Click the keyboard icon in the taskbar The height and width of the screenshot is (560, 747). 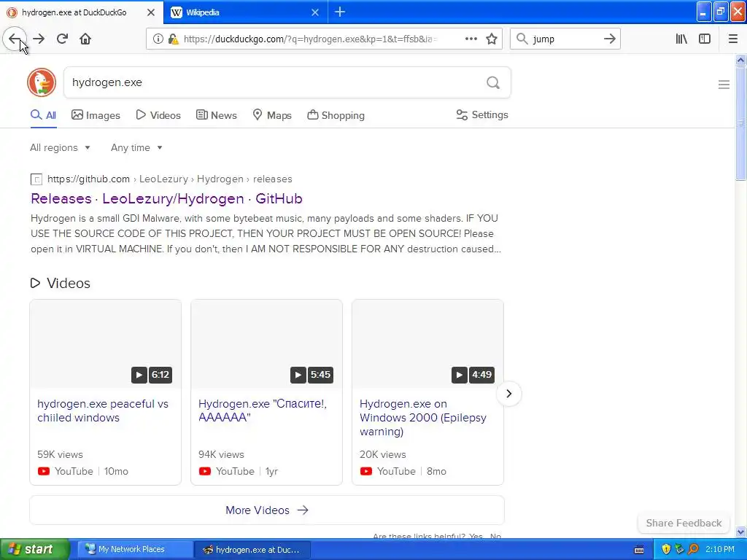click(639, 550)
